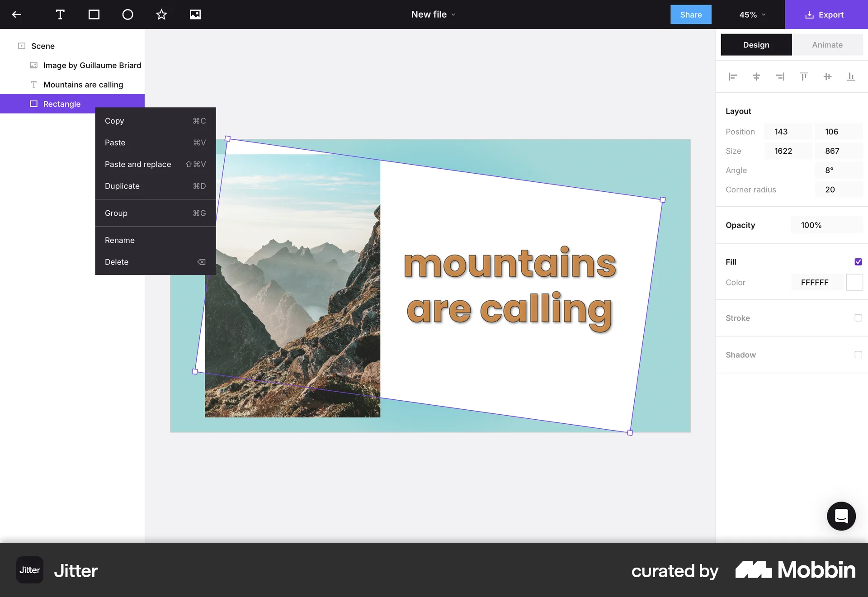
Task: Switch to the Animate tab
Action: (x=827, y=44)
